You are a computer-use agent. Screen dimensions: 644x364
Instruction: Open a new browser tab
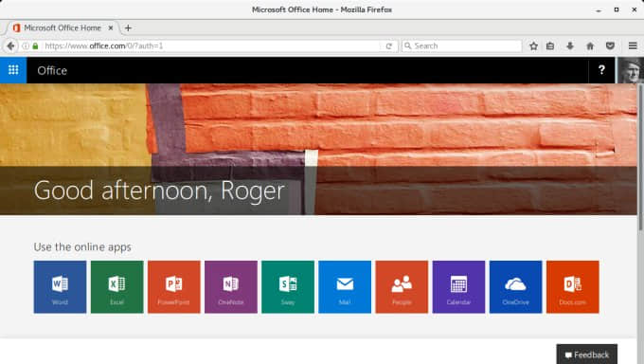[x=128, y=28]
